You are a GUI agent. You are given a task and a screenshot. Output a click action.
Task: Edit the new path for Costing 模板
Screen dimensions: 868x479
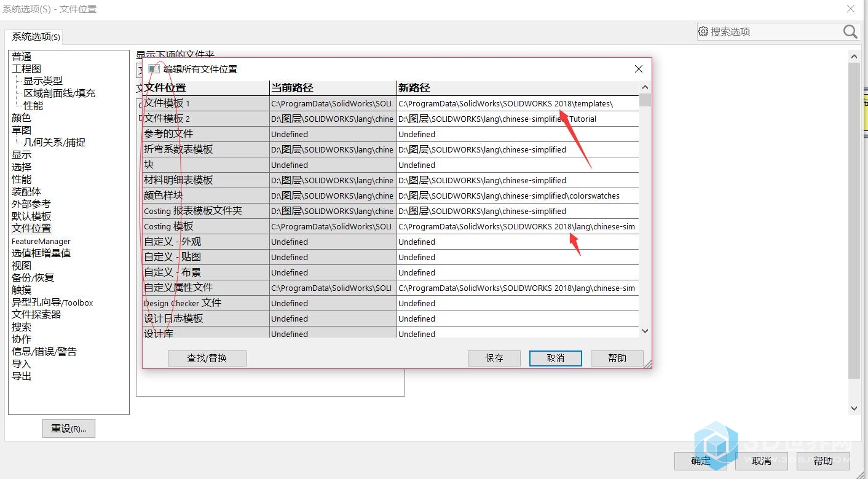[518, 226]
